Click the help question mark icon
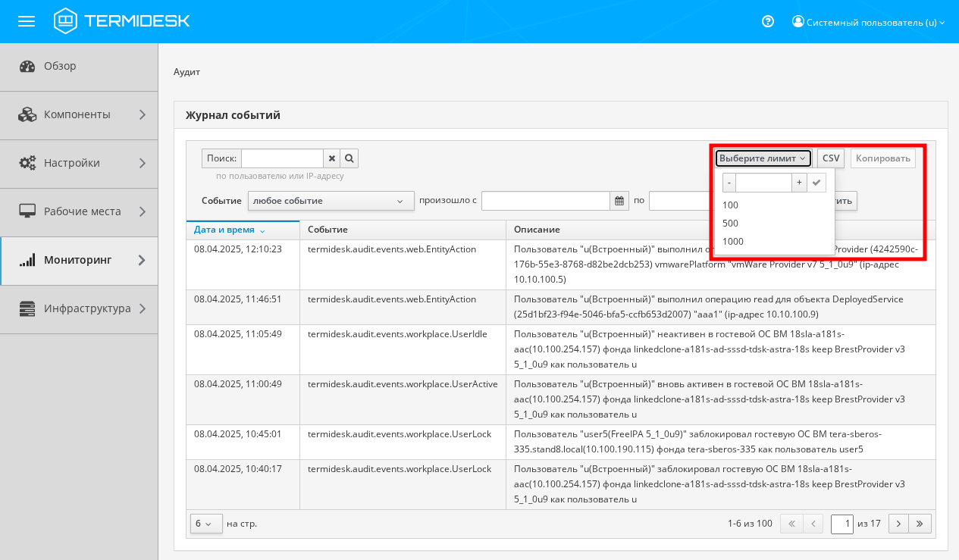Screen dimensions: 959x560 pyautogui.click(x=767, y=22)
